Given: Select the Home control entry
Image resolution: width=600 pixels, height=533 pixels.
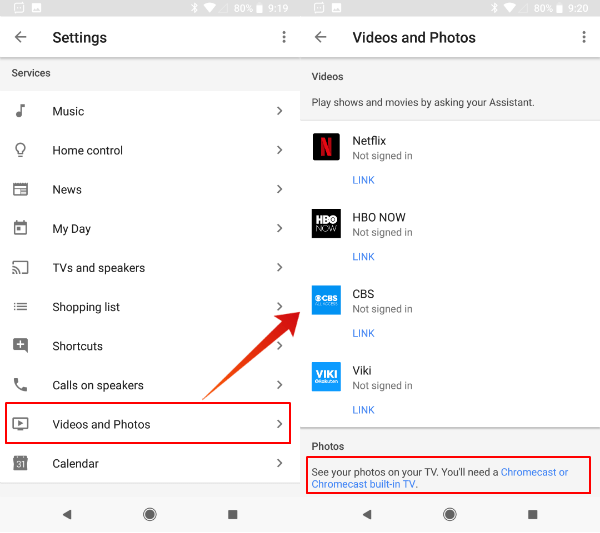Looking at the screenshot, I should (150, 150).
